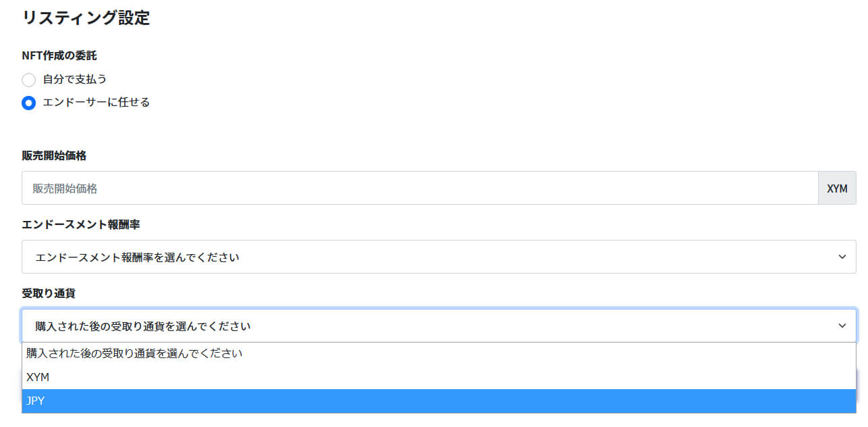The image size is (868, 427).
Task: Click the リスティング設定 page heading
Action: (x=86, y=18)
